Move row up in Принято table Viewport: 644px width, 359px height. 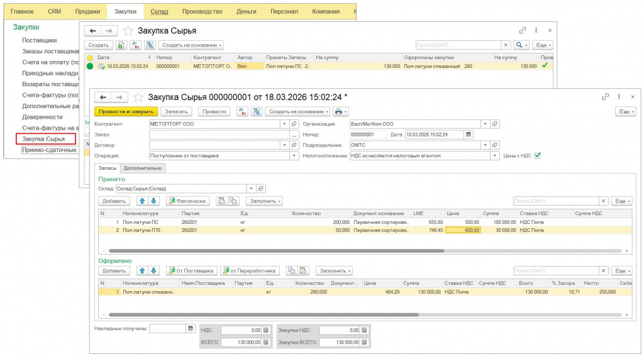[x=142, y=201]
